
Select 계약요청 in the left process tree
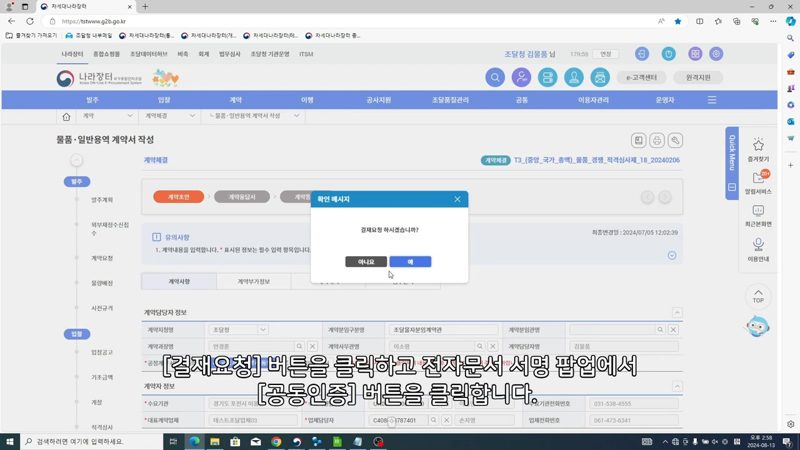tap(102, 258)
